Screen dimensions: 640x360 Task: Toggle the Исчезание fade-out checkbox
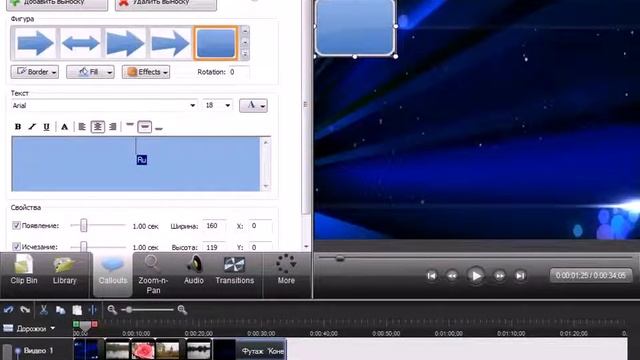pos(16,247)
